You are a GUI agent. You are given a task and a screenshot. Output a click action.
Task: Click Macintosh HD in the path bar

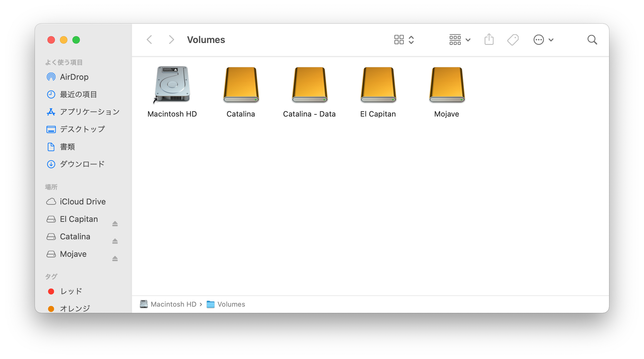click(x=173, y=304)
